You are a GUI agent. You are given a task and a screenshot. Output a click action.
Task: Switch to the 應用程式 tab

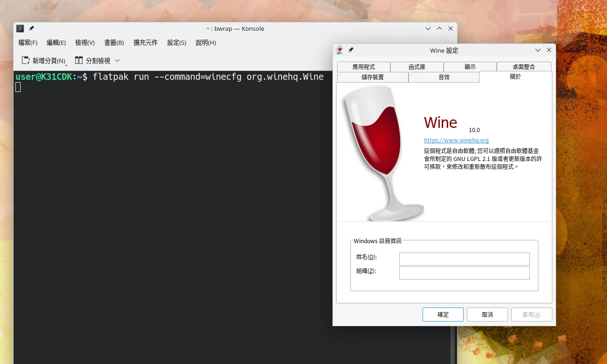point(363,67)
